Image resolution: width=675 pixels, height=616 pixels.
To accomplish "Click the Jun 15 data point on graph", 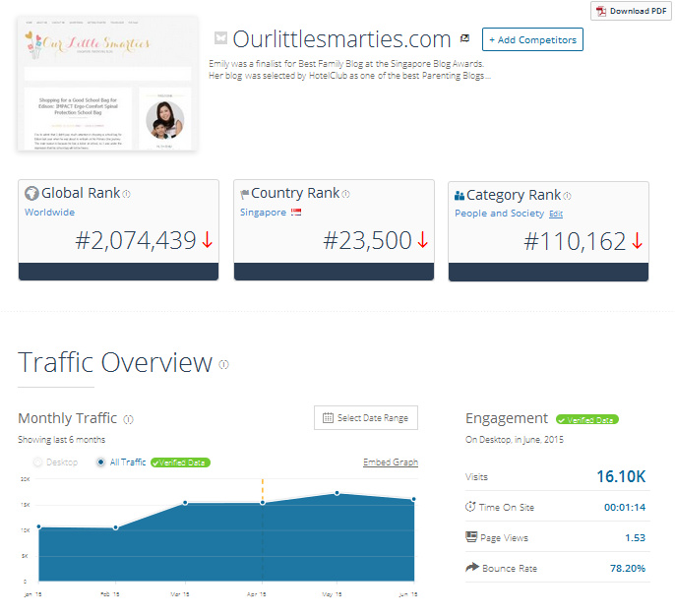I will click(413, 499).
